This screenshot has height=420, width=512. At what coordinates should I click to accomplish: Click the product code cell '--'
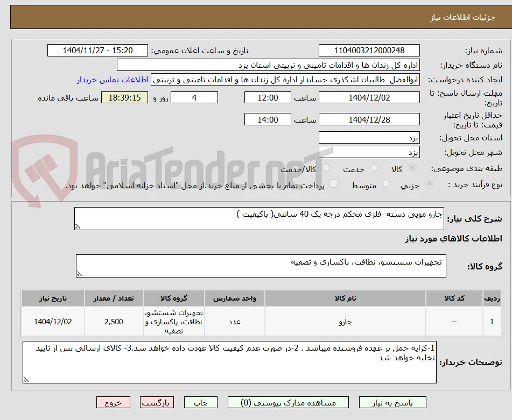click(x=454, y=322)
